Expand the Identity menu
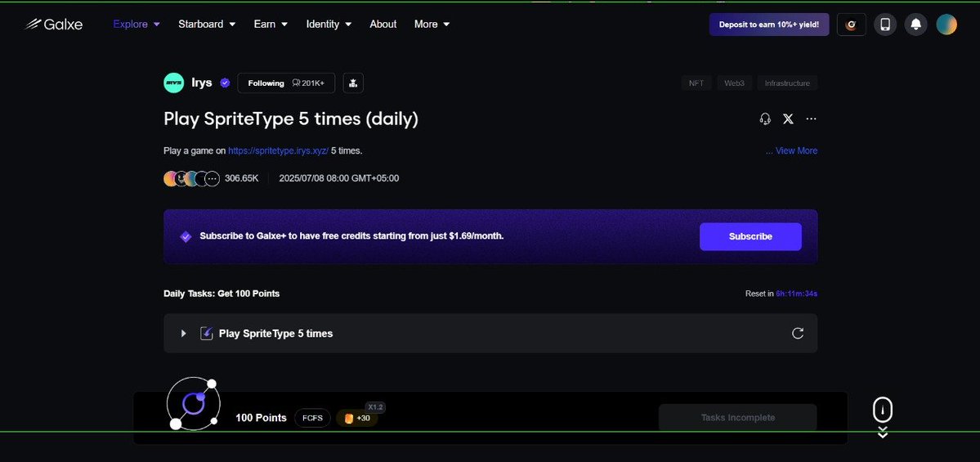 coord(329,25)
